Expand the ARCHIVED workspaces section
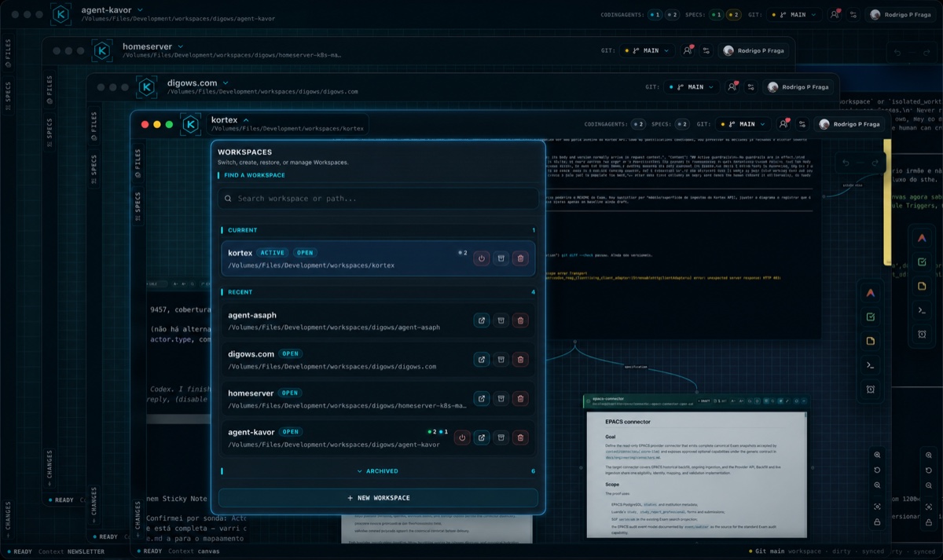The width and height of the screenshot is (943, 560). pos(378,471)
